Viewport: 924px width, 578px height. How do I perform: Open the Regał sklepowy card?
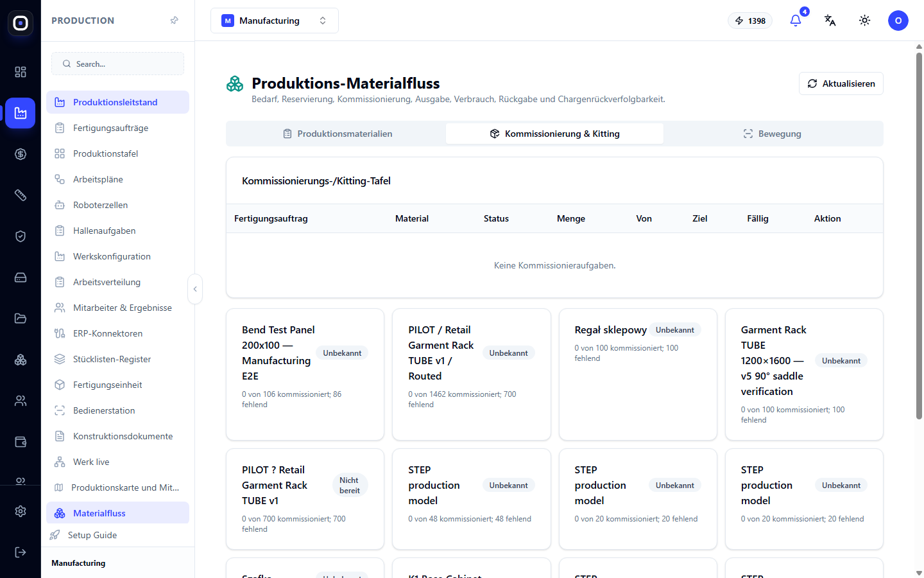(638, 374)
